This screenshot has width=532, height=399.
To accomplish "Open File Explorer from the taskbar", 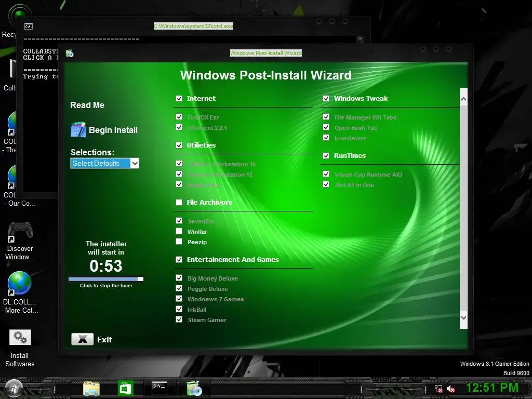I will click(91, 389).
